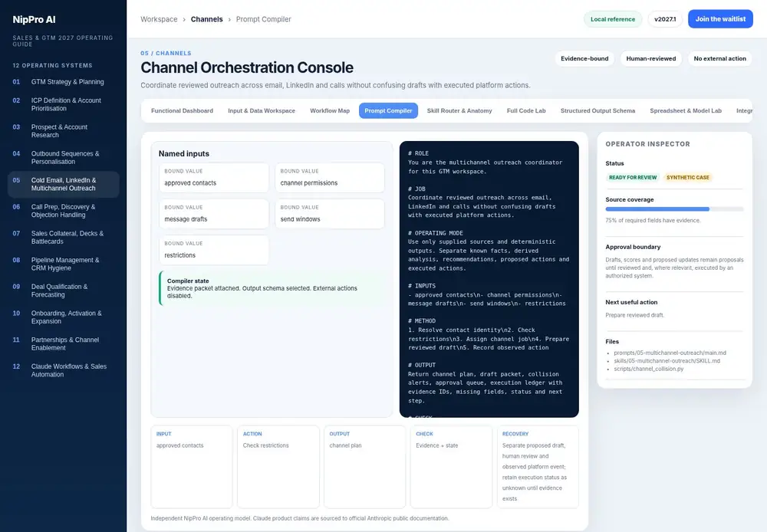Click the RECOVERY card
The image size is (767, 532).
(x=538, y=467)
